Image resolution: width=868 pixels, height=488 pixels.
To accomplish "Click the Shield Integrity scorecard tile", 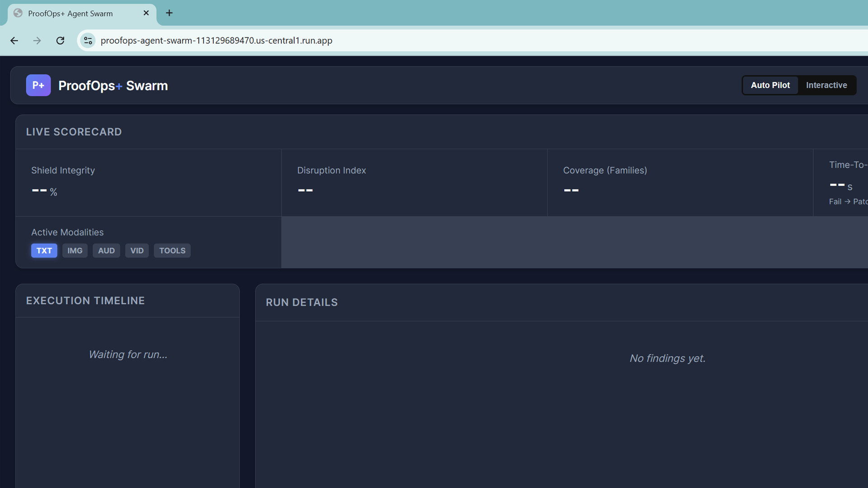I will tap(148, 183).
